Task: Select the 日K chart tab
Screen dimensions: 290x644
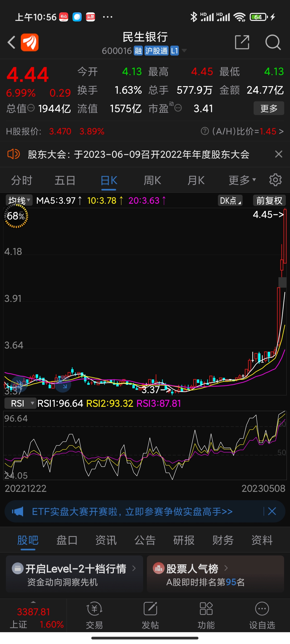Action: coord(109,180)
